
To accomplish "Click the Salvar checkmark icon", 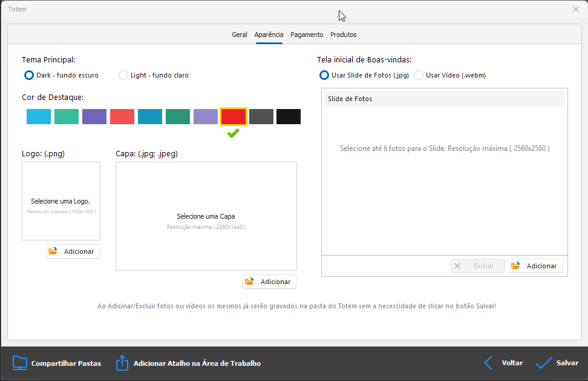I will (543, 363).
